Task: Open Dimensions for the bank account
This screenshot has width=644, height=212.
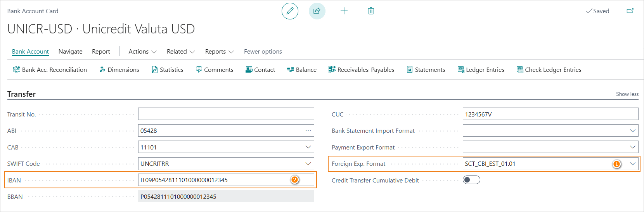Action: pos(119,70)
